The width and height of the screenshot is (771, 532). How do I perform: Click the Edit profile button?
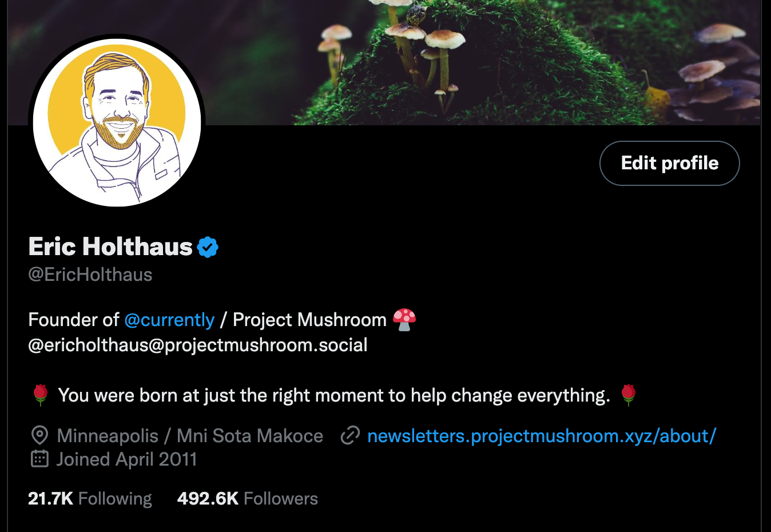pos(670,163)
